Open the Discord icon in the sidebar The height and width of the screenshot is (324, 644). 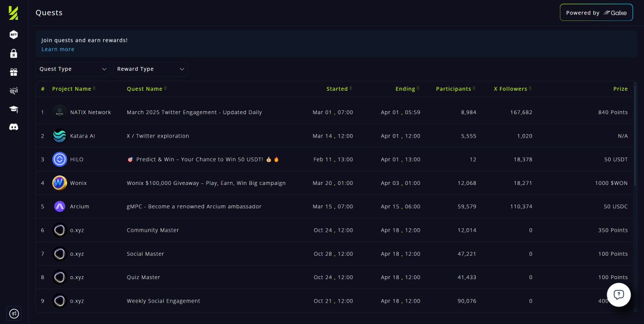tap(13, 127)
